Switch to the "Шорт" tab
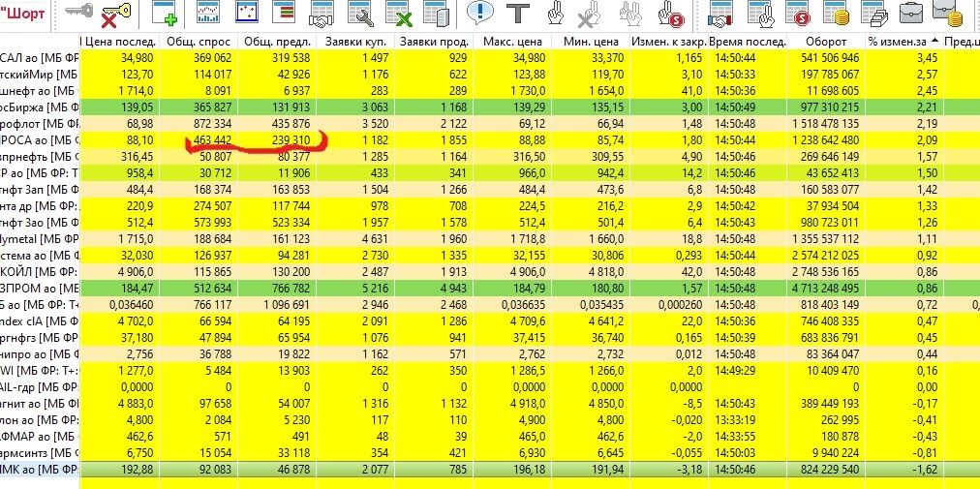The height and width of the screenshot is (489, 980). (22, 14)
